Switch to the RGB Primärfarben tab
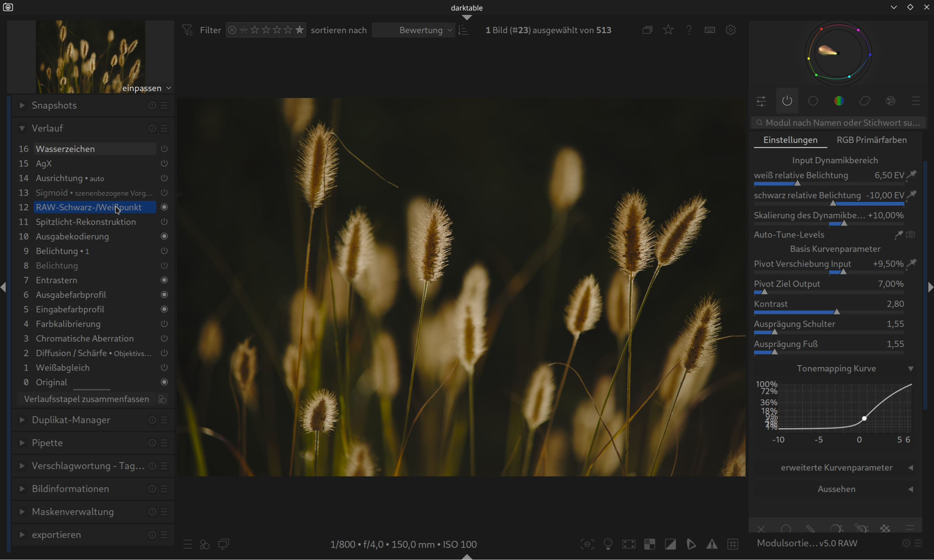Viewport: 934px width, 560px height. point(871,140)
